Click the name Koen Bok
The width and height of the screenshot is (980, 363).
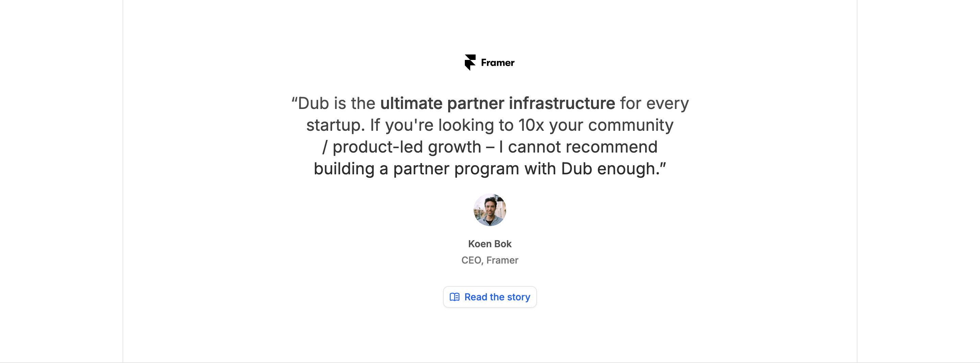coord(490,244)
